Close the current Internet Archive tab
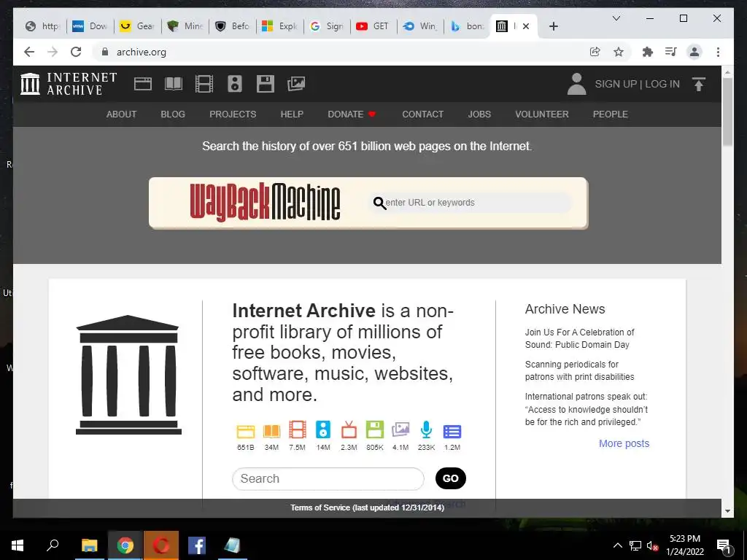The height and width of the screenshot is (560, 747). (x=526, y=26)
